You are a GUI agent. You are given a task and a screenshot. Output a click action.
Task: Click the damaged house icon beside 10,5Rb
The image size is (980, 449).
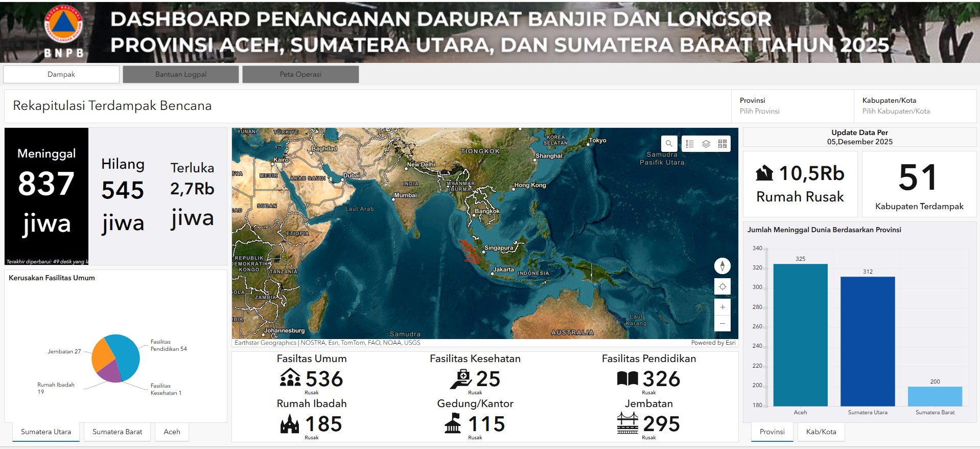pyautogui.click(x=764, y=173)
